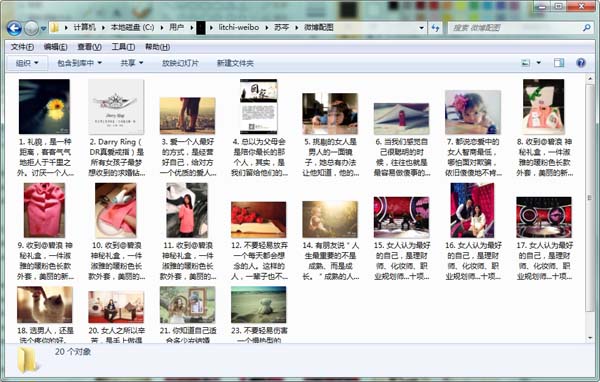The width and height of the screenshot is (600, 382).
Task: Click the search magnifier icon
Action: (586, 28)
